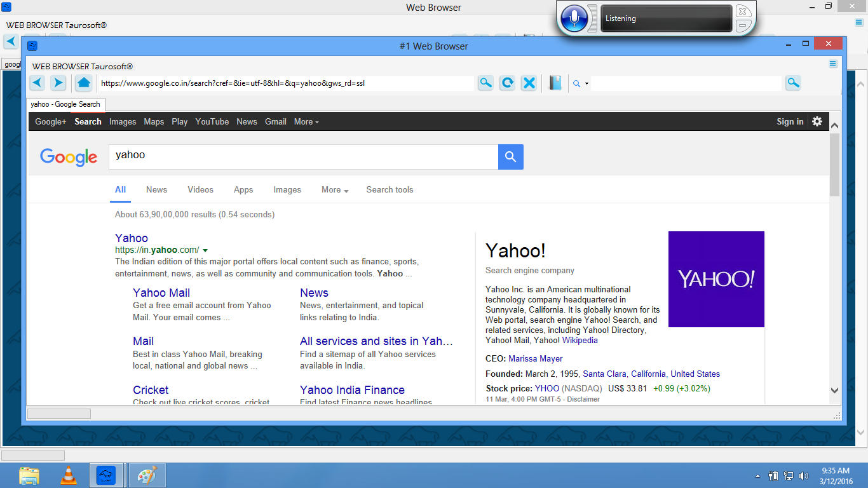Click the blue Google search button
868x488 pixels.
click(x=510, y=157)
